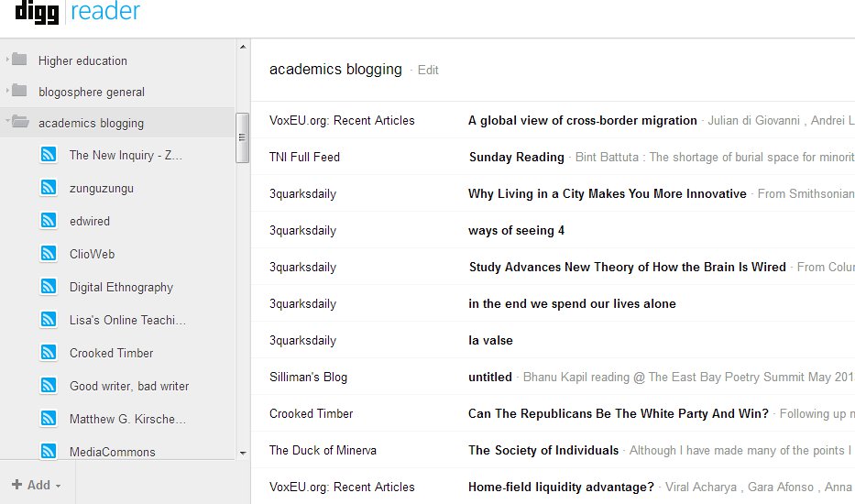
Task: Click Silliman's Blog source name
Action: pyautogui.click(x=308, y=377)
